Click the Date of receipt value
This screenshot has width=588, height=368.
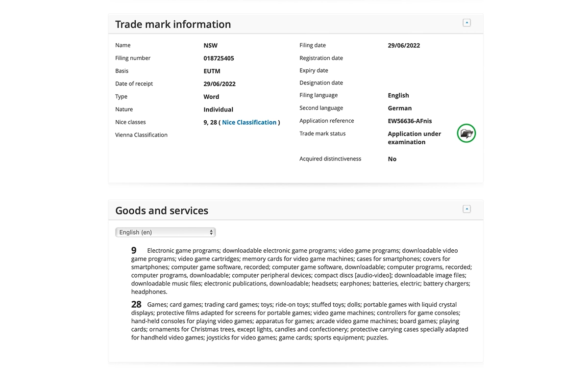(220, 84)
